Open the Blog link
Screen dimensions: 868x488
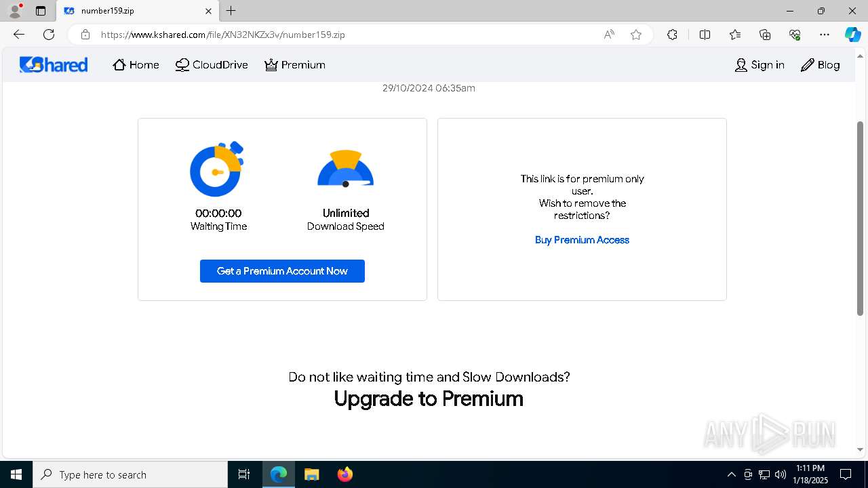click(820, 65)
